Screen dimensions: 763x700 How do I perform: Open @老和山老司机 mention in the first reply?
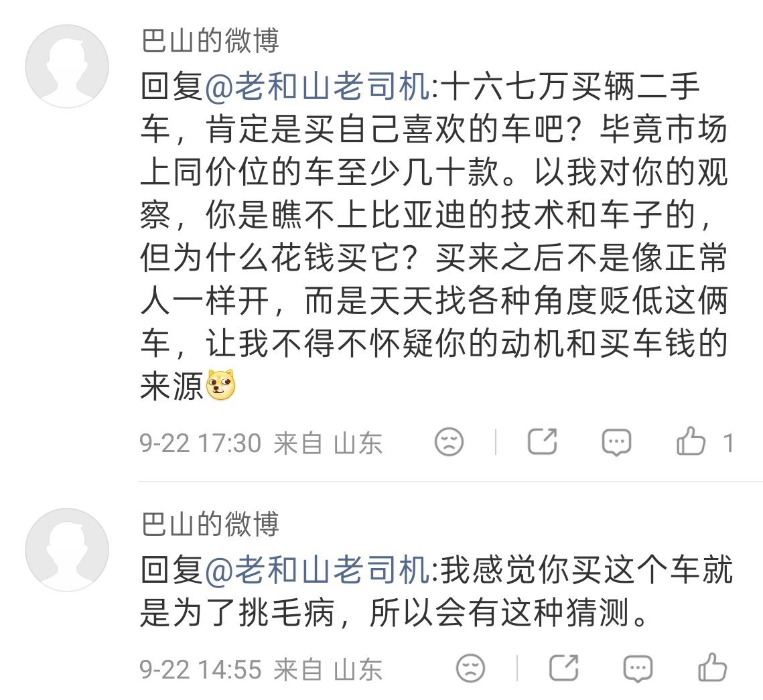click(x=318, y=86)
